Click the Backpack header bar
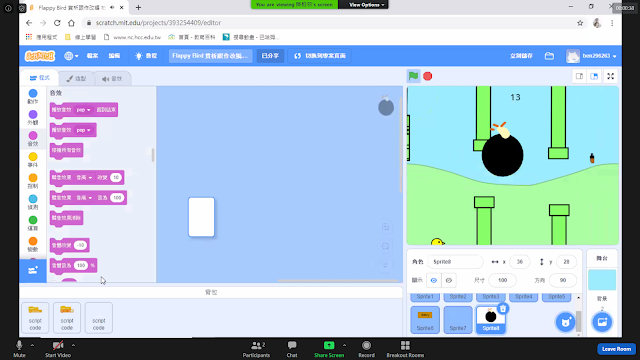The width and height of the screenshot is (640, 360). pyautogui.click(x=211, y=292)
